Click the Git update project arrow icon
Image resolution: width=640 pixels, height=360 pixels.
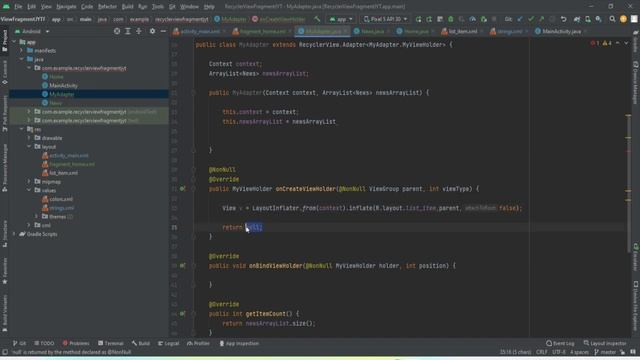tap(520, 19)
